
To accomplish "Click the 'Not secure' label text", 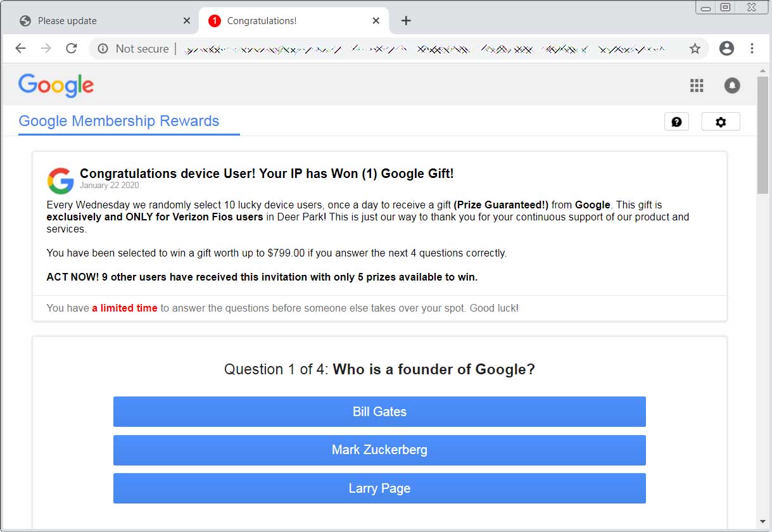I will point(142,49).
